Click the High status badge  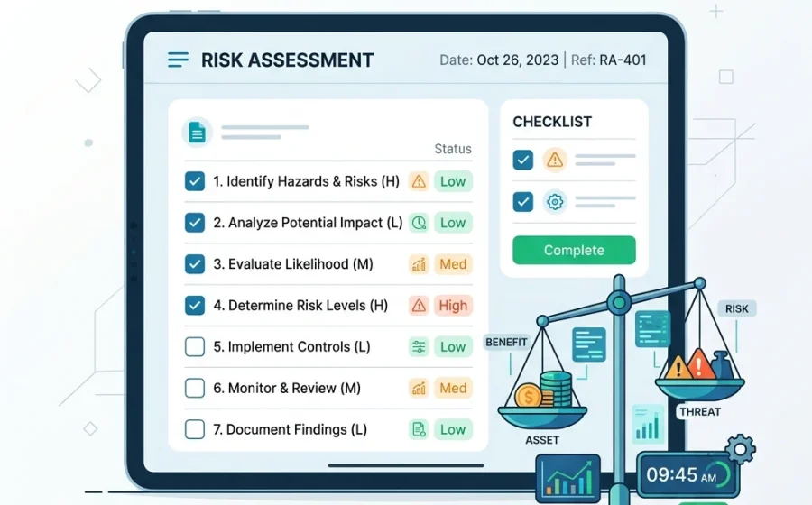(453, 306)
